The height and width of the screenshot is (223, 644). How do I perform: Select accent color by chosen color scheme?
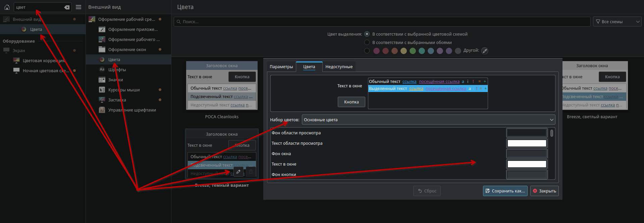pos(367,34)
